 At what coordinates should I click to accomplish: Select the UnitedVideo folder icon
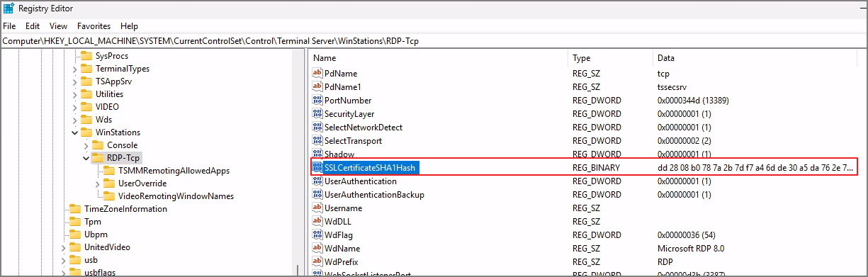[x=75, y=247]
